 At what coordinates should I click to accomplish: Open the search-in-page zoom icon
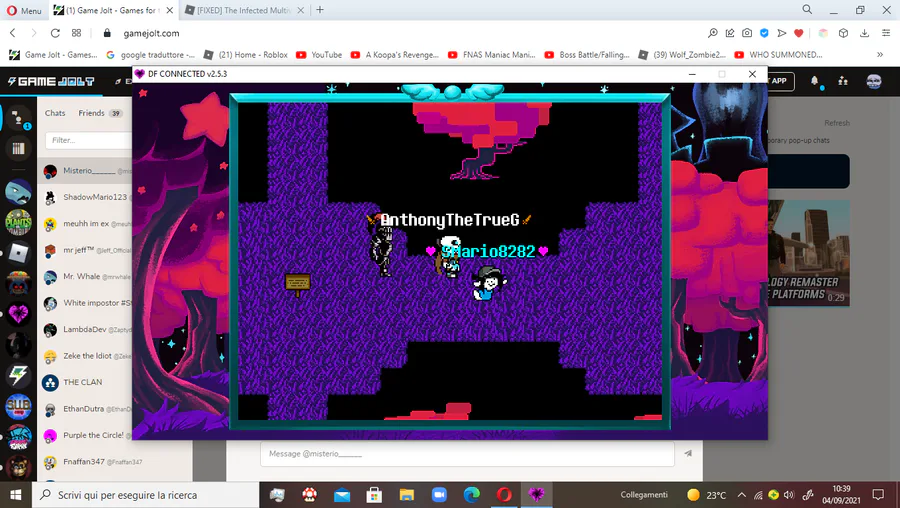coord(713,33)
